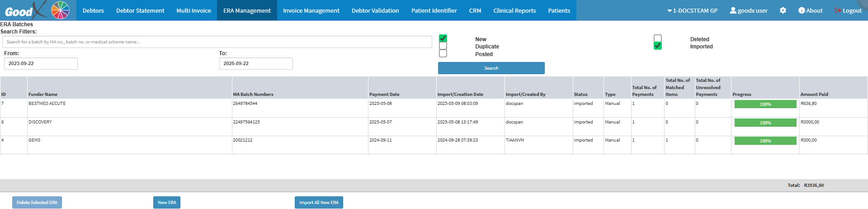Click the GoodX logo icon

(x=37, y=10)
